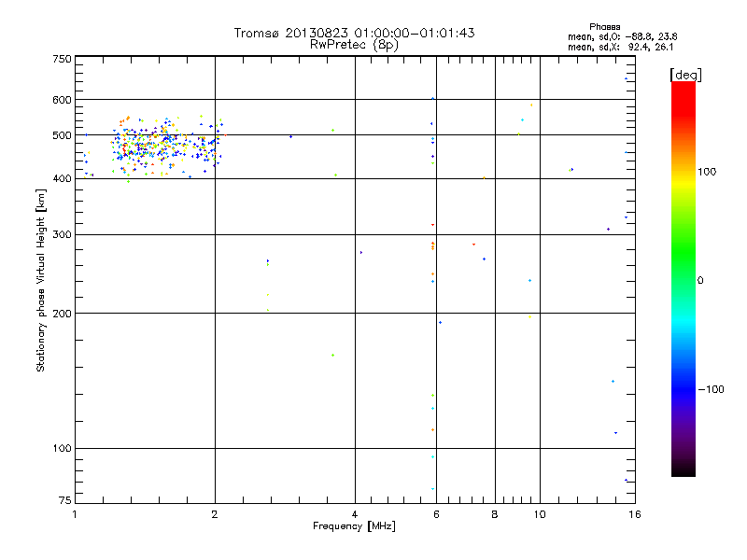Screen dimensions: 747x560
Task: Click the y-axis tick label '200'
Action: point(62,314)
